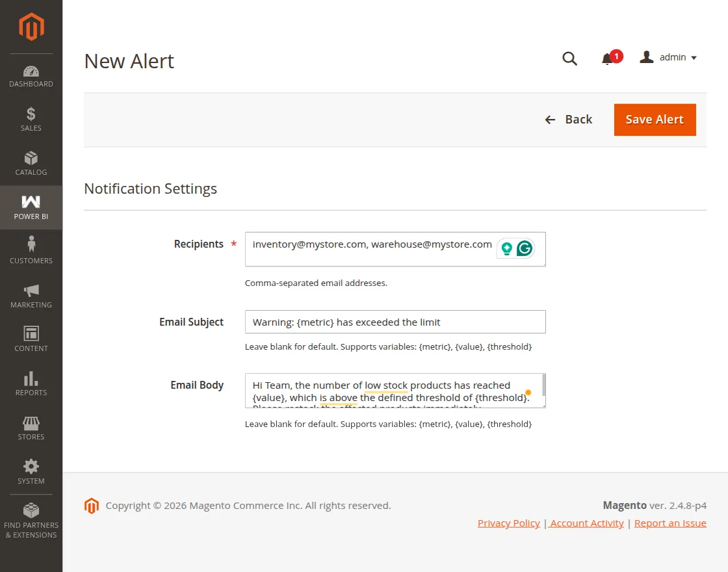
Task: Click the footer Magento logo
Action: click(92, 506)
